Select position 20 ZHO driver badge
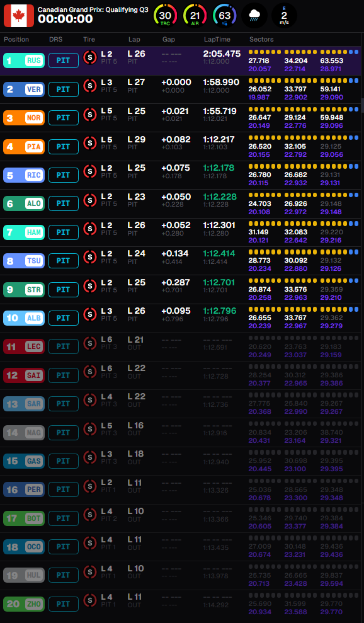 point(24,604)
